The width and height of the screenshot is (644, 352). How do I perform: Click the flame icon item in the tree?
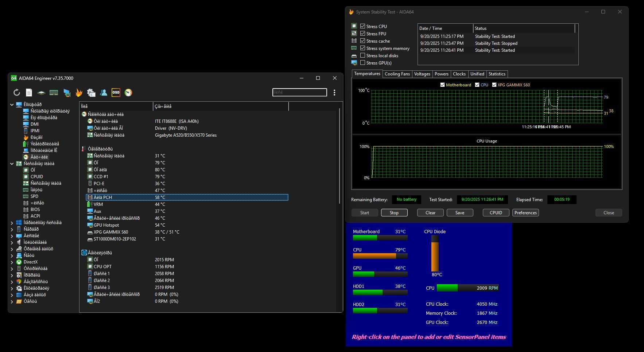[x=26, y=137]
